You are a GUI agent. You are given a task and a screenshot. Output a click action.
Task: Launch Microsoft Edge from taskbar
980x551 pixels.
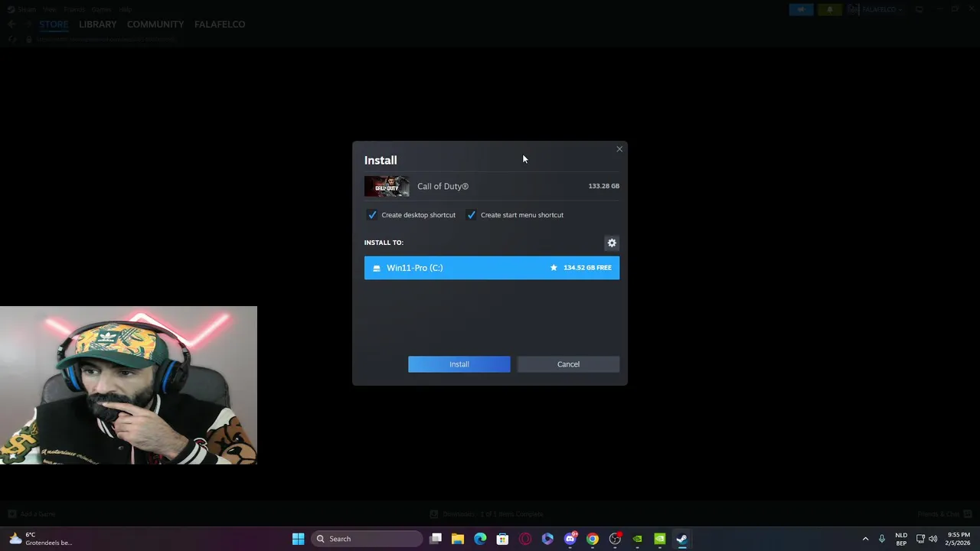pyautogui.click(x=480, y=539)
